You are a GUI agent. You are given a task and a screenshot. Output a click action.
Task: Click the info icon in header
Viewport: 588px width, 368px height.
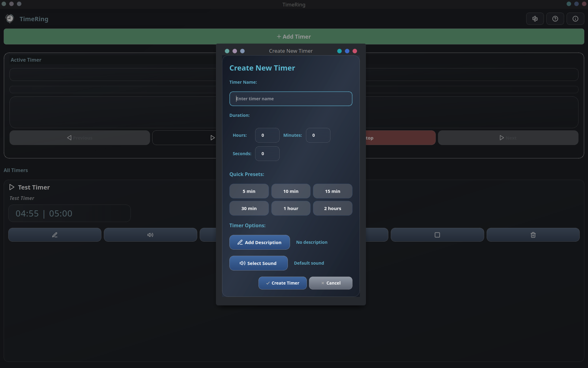(575, 19)
